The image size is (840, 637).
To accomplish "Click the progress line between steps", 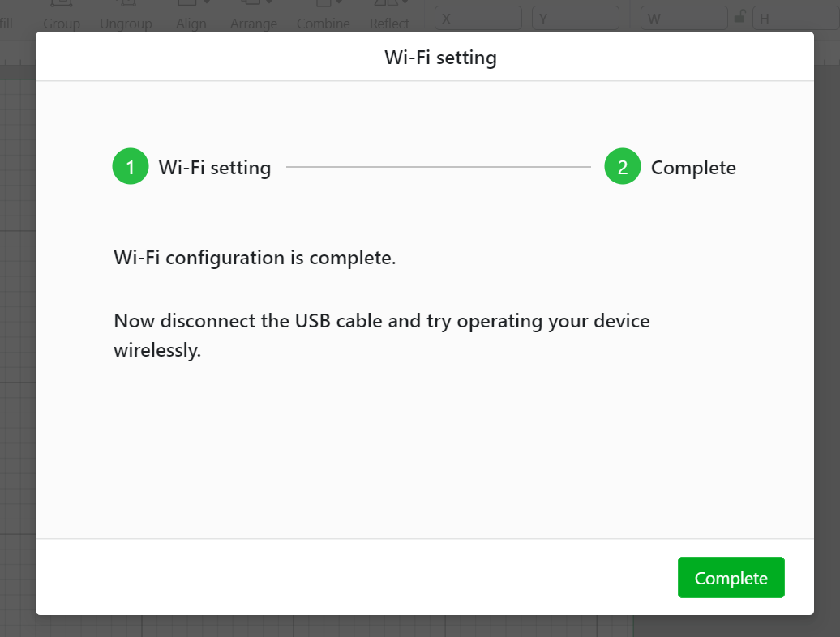I will click(438, 167).
